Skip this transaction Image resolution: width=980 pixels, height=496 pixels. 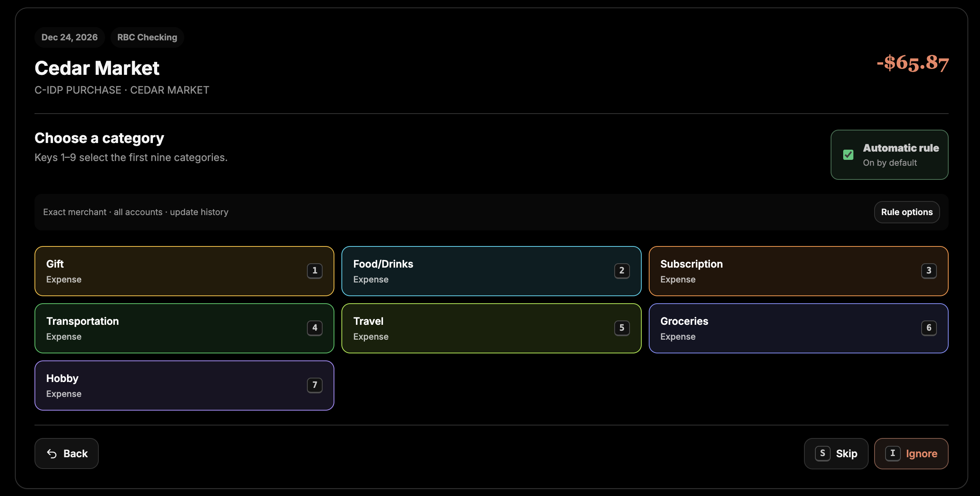836,453
